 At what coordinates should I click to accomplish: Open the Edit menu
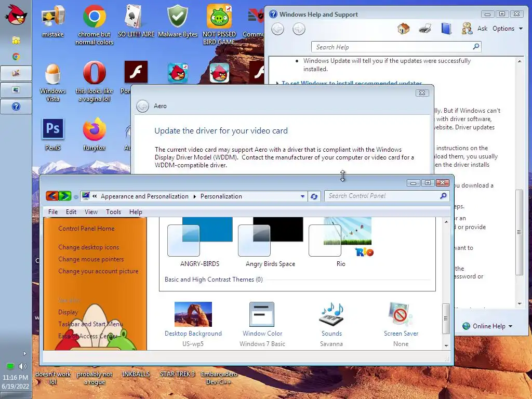(71, 212)
